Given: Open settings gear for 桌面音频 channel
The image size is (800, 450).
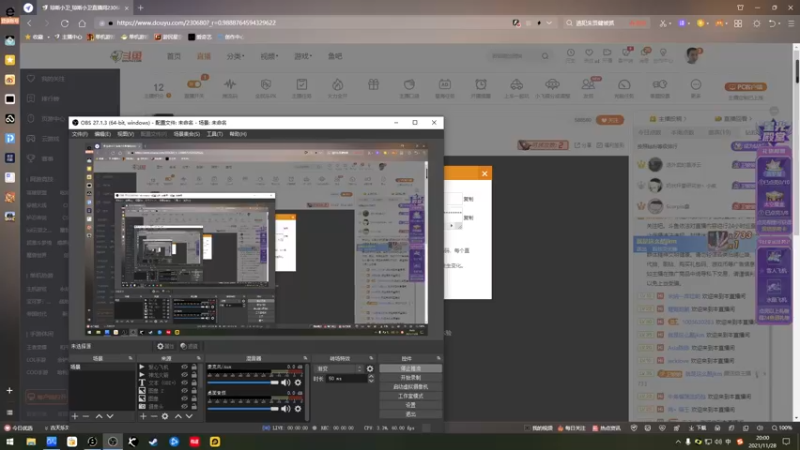Looking at the screenshot, I should click(x=298, y=408).
